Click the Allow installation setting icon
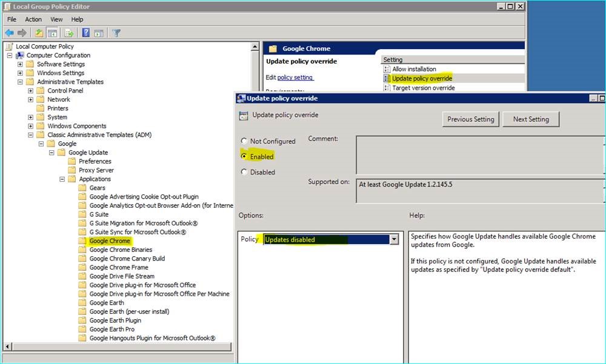The height and width of the screenshot is (364, 606). point(387,69)
